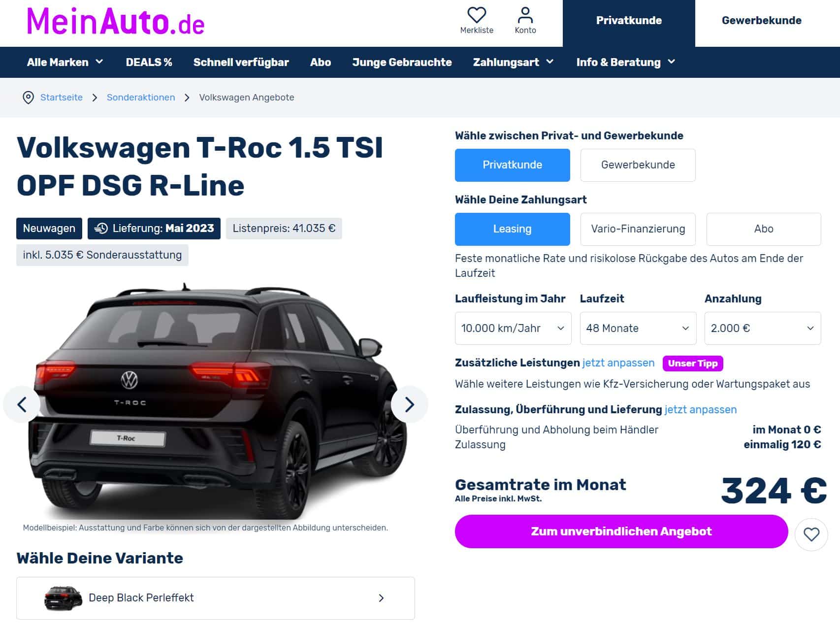The image size is (840, 629).
Task: Click the Alle Preise inkl. MwSt. note
Action: tap(498, 499)
